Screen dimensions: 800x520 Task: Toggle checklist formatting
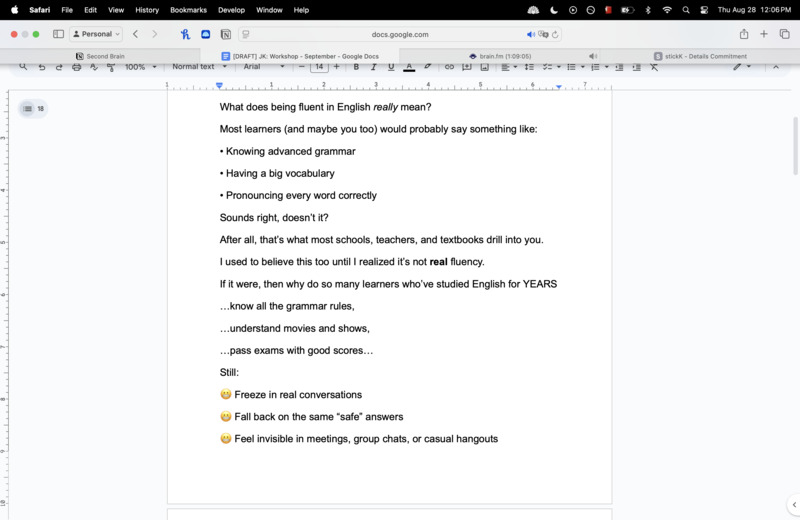(547, 67)
